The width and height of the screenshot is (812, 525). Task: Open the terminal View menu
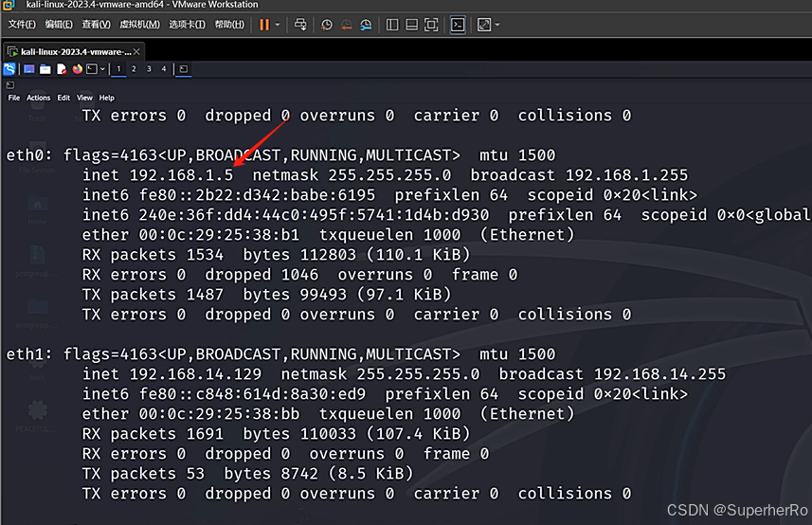84,98
